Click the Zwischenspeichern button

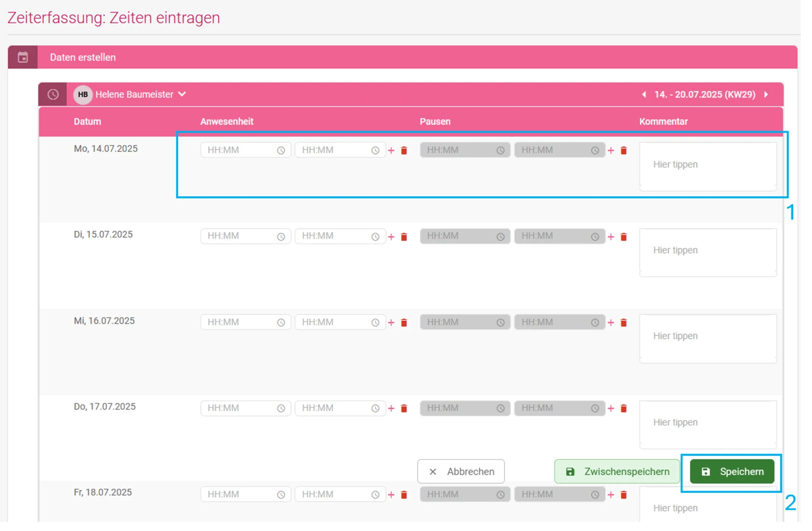[617, 471]
